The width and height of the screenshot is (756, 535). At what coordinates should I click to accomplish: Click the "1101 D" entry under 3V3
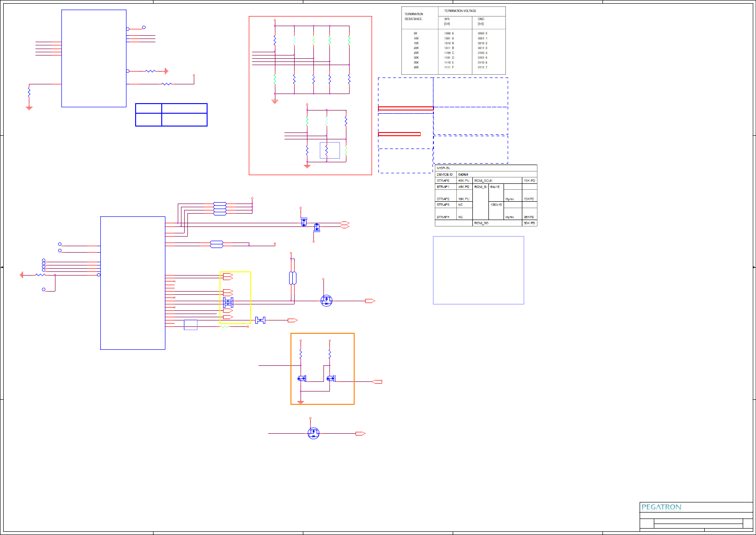[x=449, y=58]
